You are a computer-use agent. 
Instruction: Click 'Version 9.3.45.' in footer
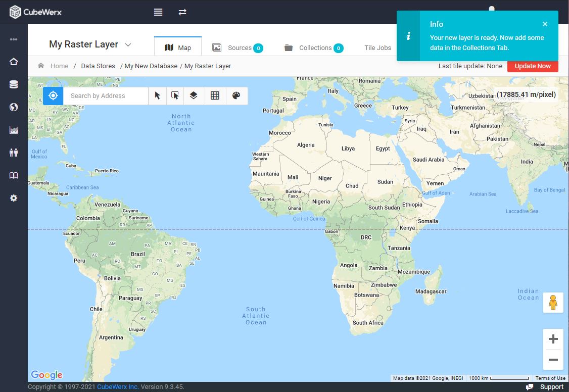click(x=163, y=387)
